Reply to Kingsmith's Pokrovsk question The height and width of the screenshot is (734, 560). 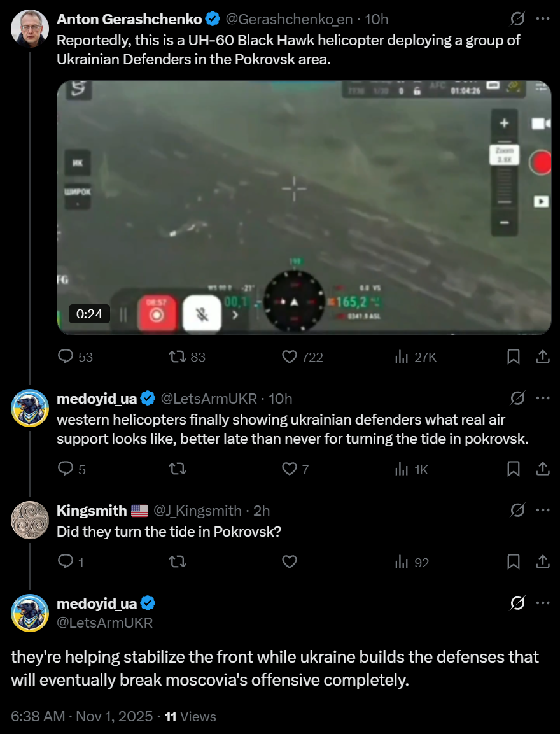tap(70, 561)
